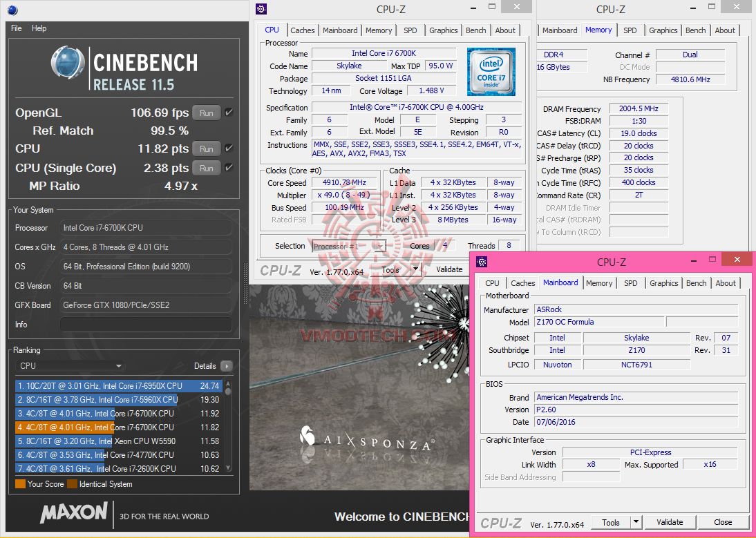Switch to Mainboard tab in CPU tab window
The image size is (756, 538).
(x=340, y=30)
